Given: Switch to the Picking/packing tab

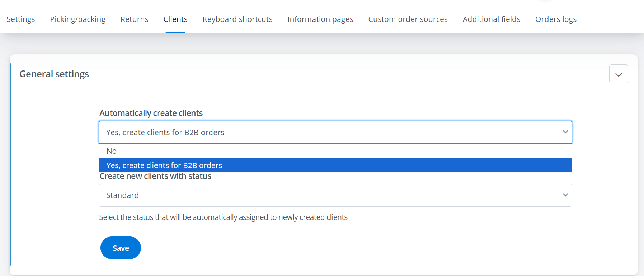Looking at the screenshot, I should pos(78,19).
